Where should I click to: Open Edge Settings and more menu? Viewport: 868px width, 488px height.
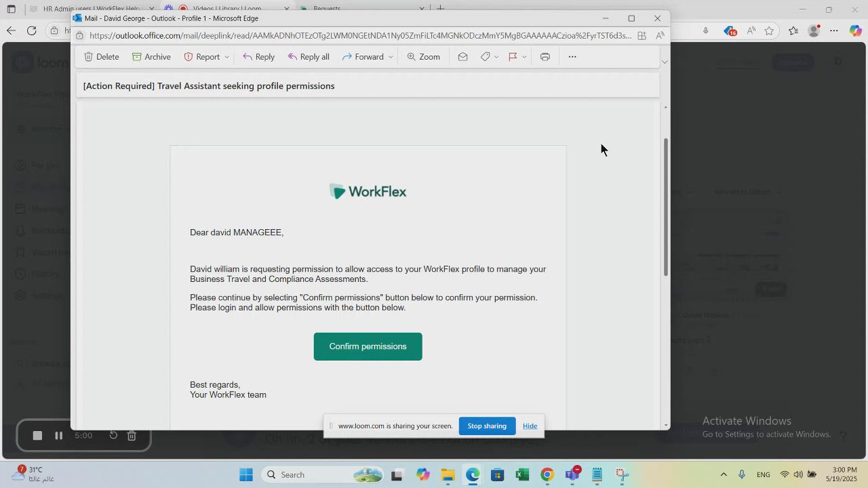coord(834,30)
